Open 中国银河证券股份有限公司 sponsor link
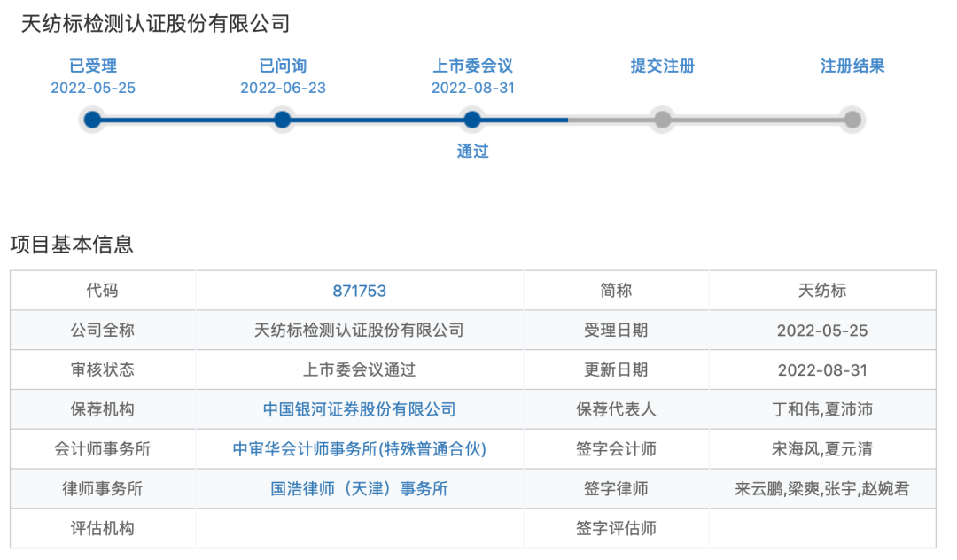The width and height of the screenshot is (957, 560). click(358, 409)
